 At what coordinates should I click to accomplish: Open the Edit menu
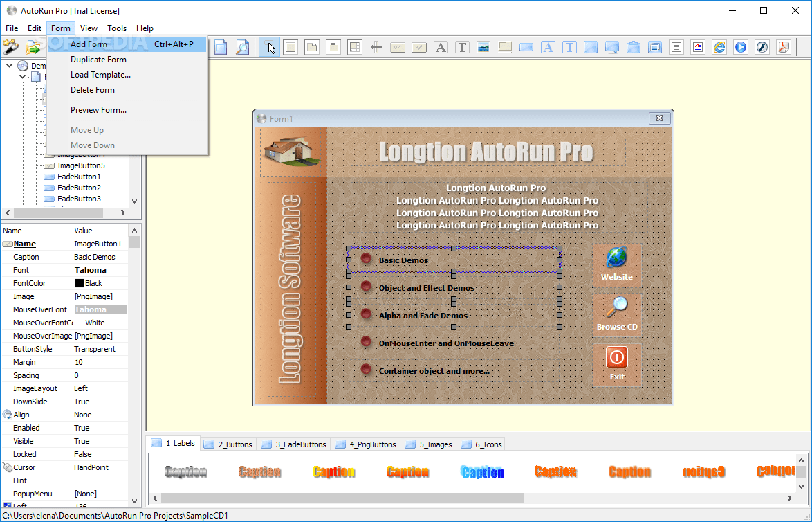tap(35, 28)
